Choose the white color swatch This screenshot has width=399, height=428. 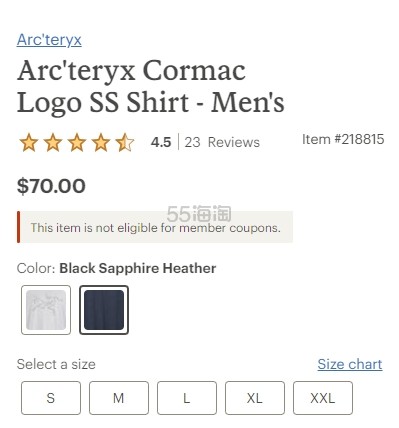coord(46,310)
